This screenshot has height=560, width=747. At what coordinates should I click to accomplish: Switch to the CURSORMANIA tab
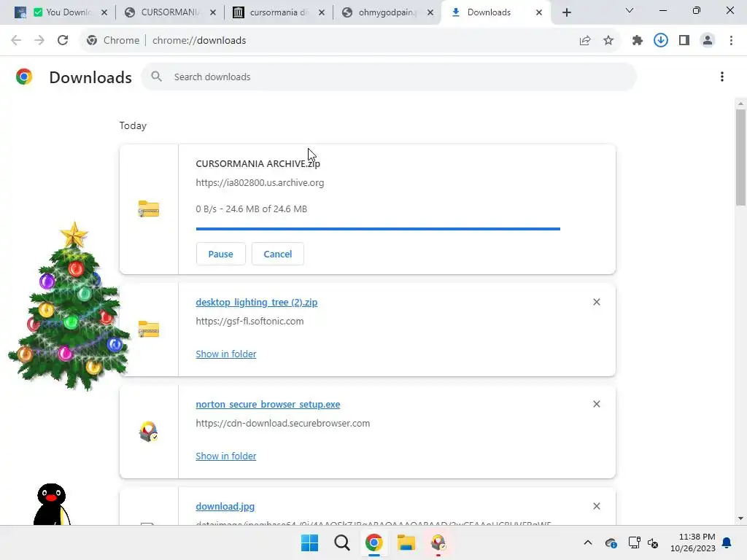[x=169, y=12]
